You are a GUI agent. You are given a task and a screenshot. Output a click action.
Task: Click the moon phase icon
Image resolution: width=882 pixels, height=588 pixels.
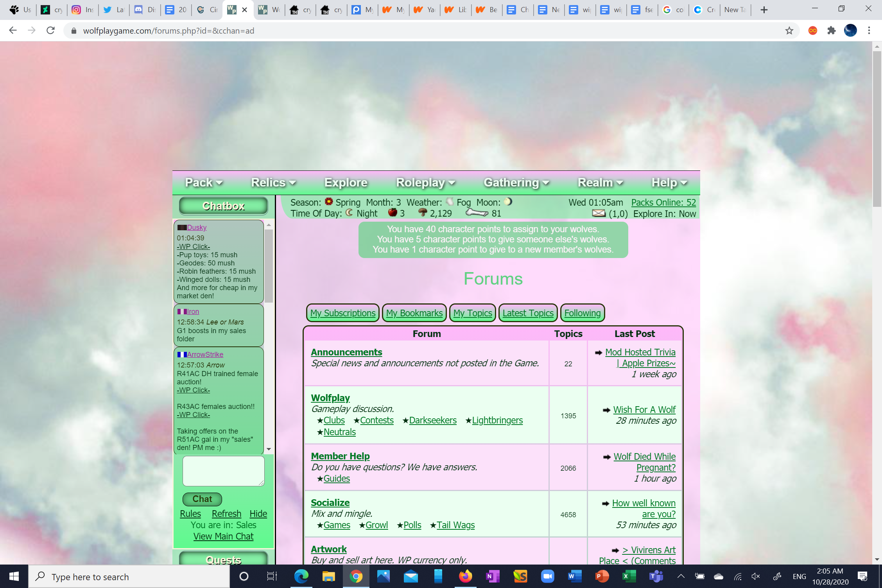[509, 202]
